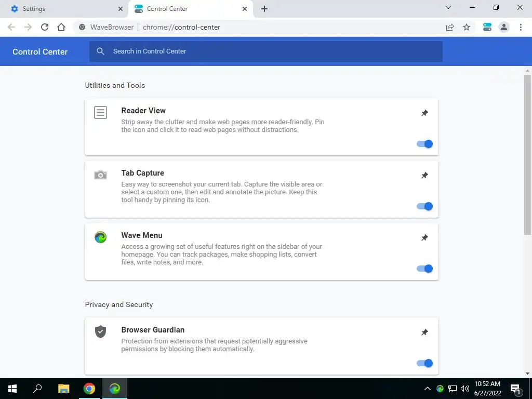532x399 pixels.
Task: Open a new tab
Action: tap(264, 9)
